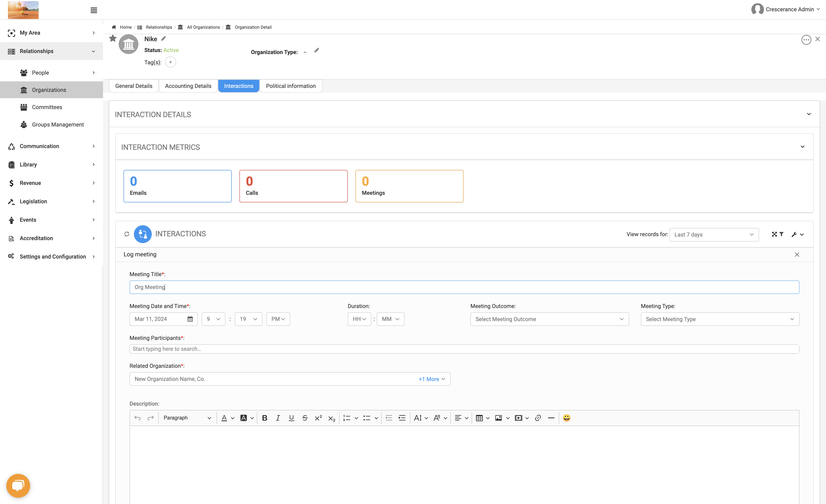
Task: Click the hamburger menu icon
Action: point(94,10)
